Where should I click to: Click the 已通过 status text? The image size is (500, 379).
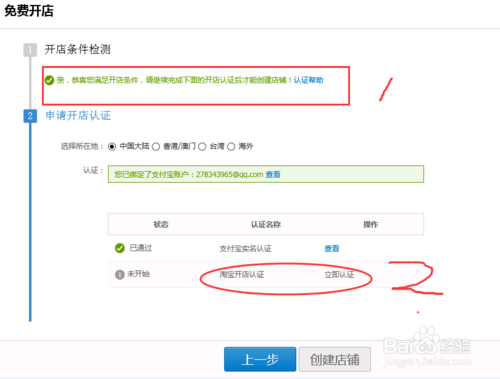tap(141, 248)
